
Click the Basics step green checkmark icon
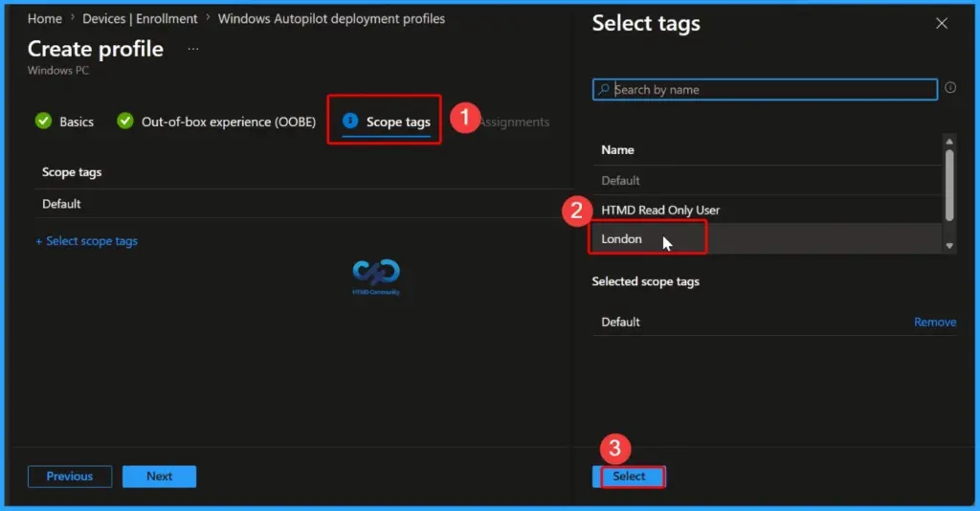[43, 121]
